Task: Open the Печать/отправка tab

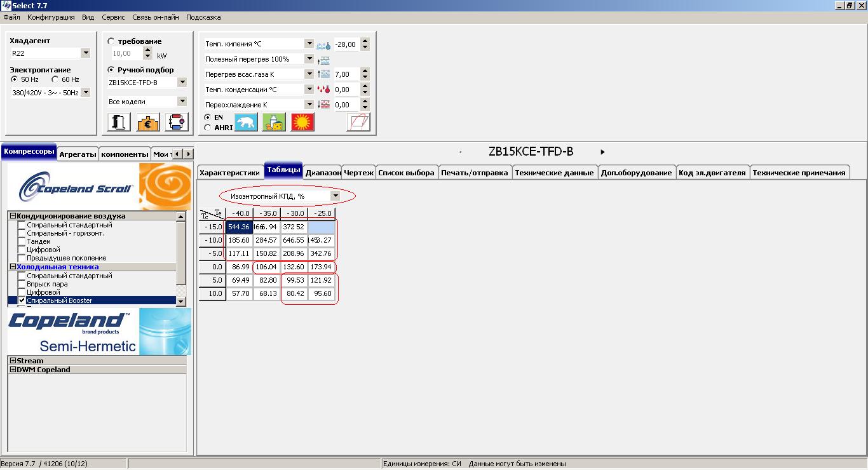Action: (475, 173)
